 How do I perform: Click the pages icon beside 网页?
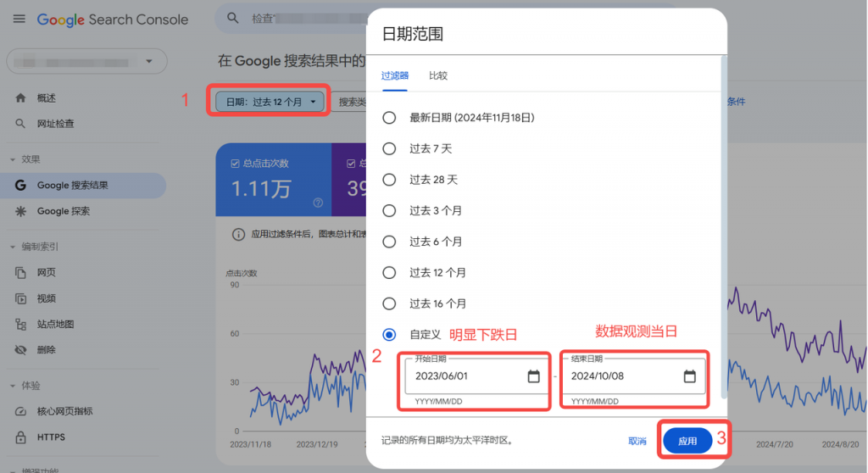click(20, 272)
